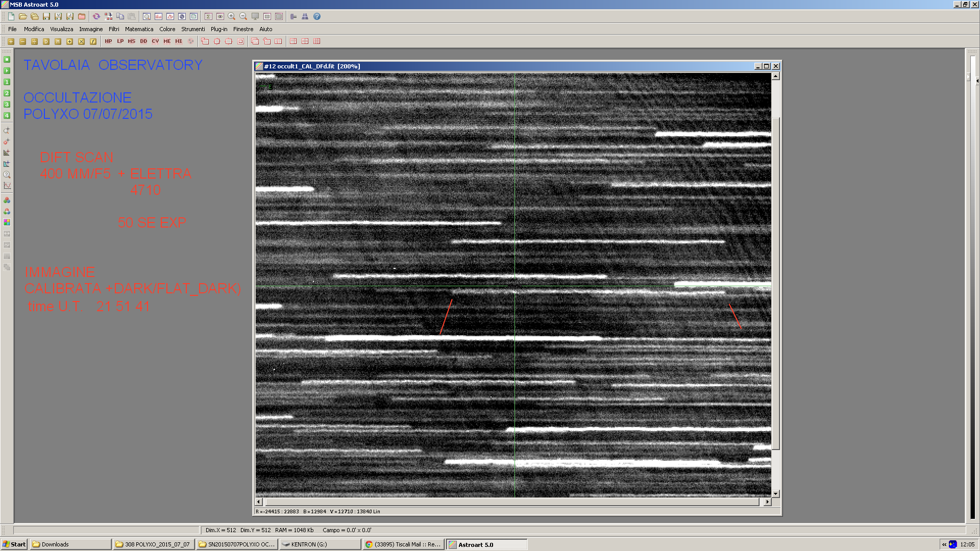Maximize the occult1_CAL_DFd.fit image window
The height and width of the screenshot is (551, 980).
767,66
